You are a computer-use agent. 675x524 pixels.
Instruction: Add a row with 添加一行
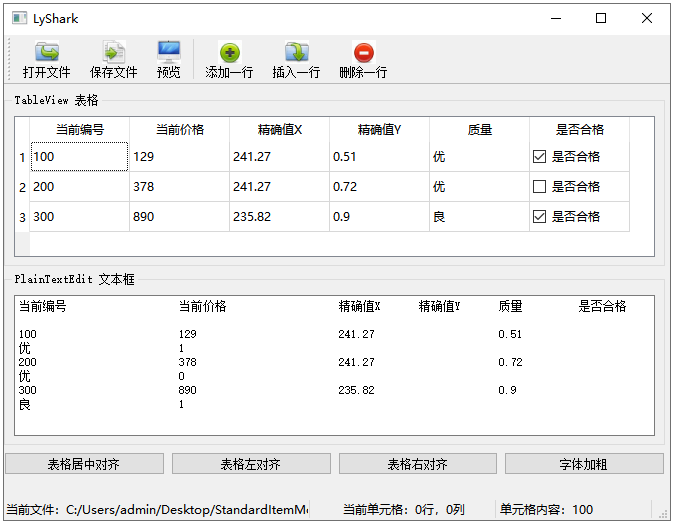point(229,60)
